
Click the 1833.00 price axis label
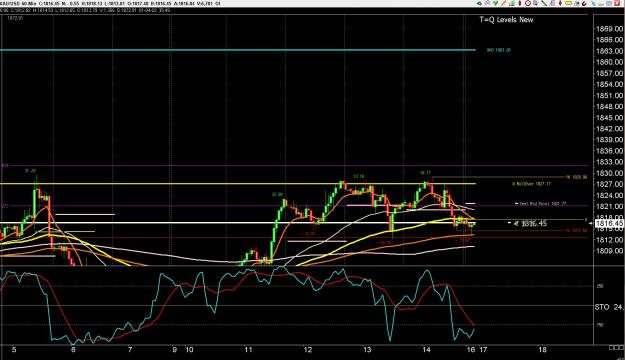609,162
